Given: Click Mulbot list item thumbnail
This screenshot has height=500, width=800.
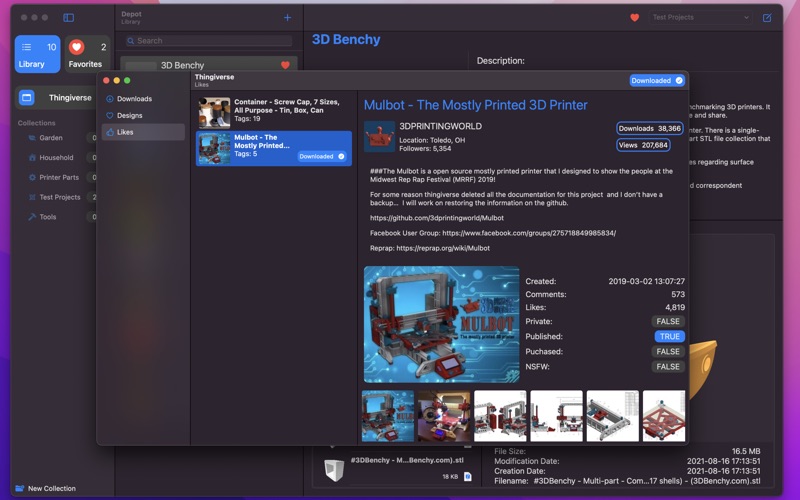Looking at the screenshot, I should point(214,148).
